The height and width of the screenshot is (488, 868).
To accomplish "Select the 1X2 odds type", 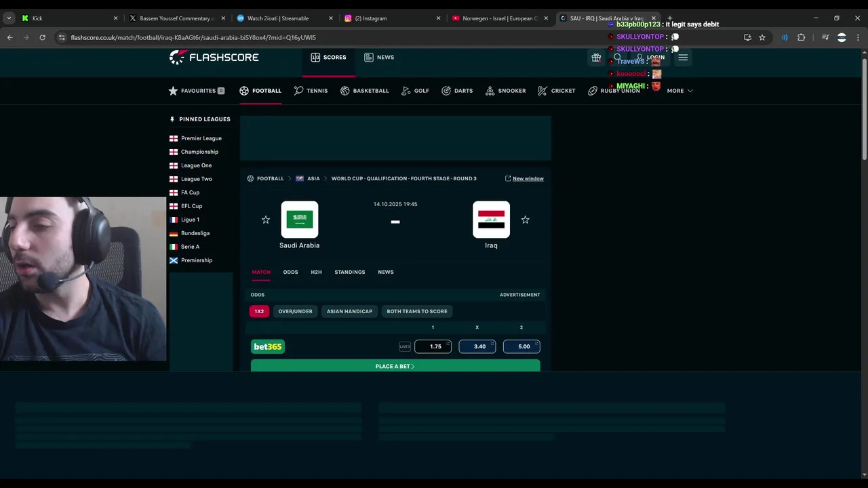I will pos(259,311).
